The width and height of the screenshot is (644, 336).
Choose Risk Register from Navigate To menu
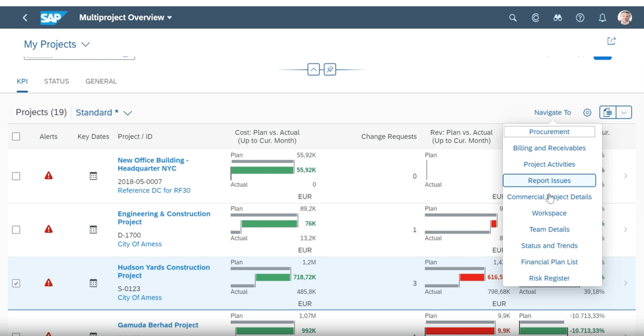coord(549,278)
